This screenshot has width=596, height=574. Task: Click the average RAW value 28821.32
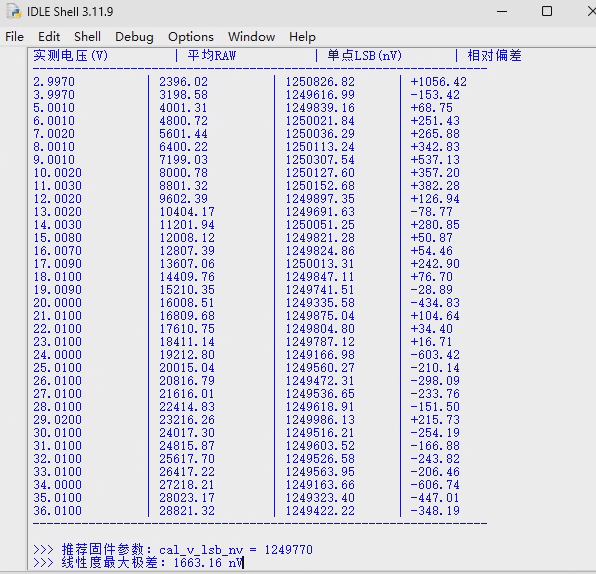[187, 511]
